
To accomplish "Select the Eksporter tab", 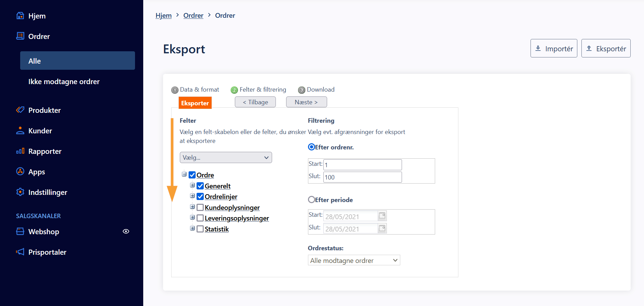I will click(x=195, y=103).
